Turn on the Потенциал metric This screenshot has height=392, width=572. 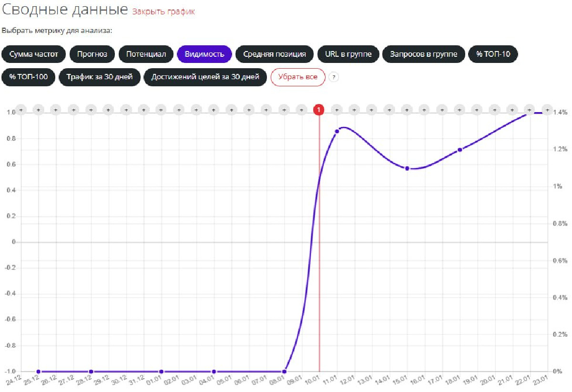point(146,54)
